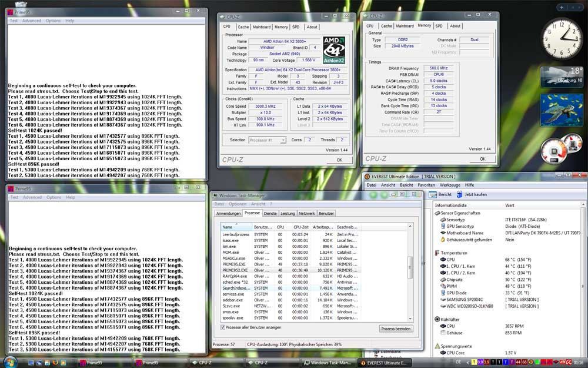
Task: Toggle Prozesse aller Benutzer anzeigen checkbox
Action: tap(223, 327)
